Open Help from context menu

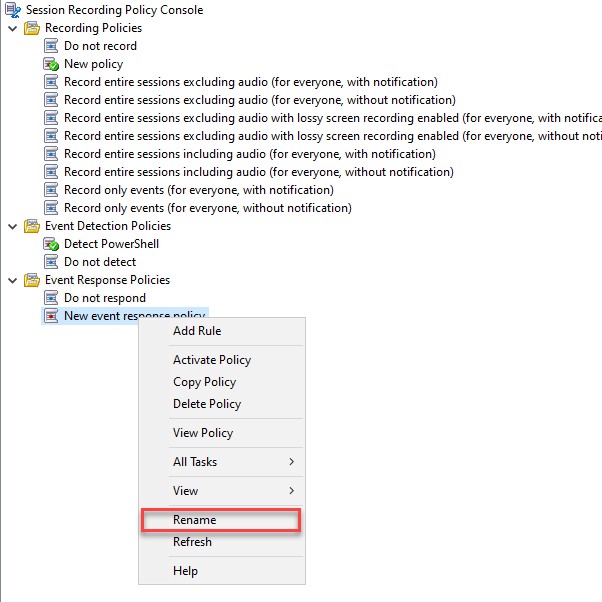tap(222, 571)
